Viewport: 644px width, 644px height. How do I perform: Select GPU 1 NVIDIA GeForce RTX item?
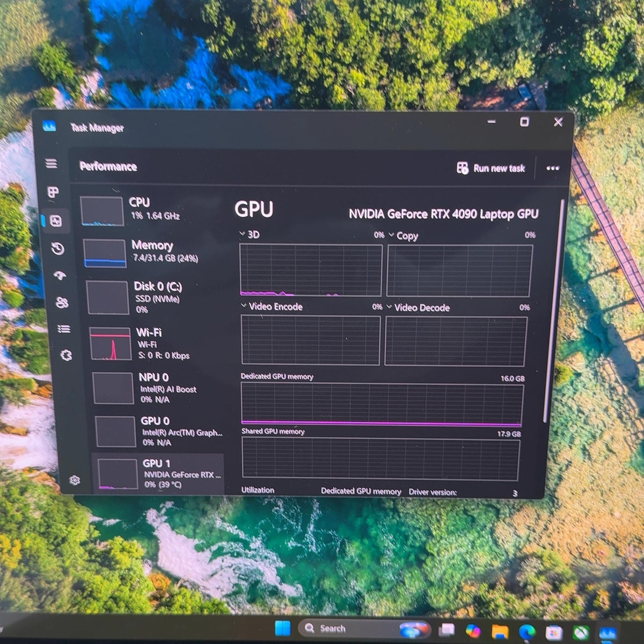159,473
